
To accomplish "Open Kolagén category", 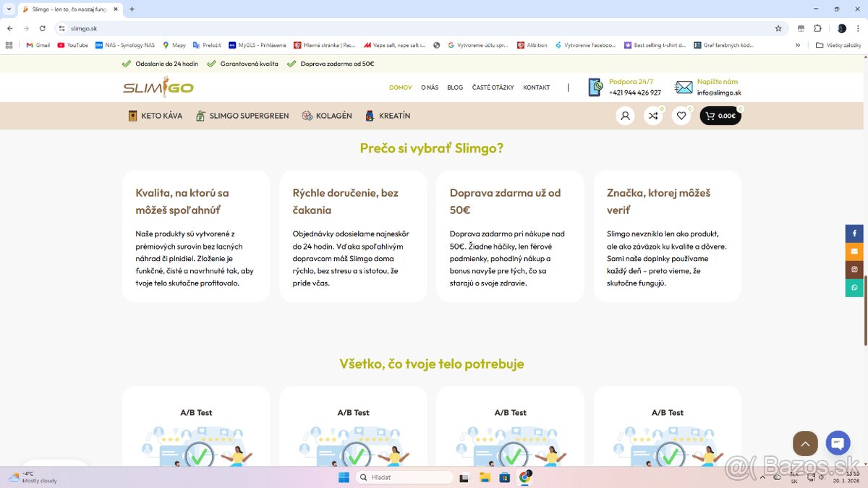I will (x=327, y=116).
